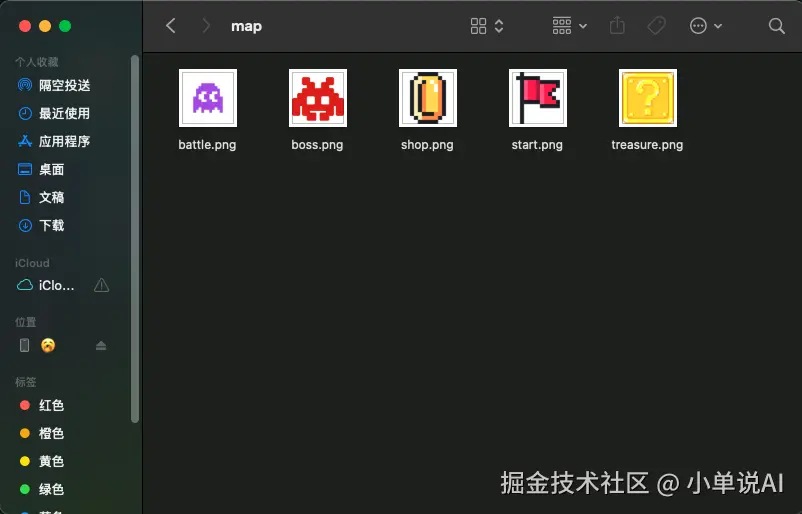Click the iCloud warning triangle icon
Image resolution: width=802 pixels, height=514 pixels.
pos(101,285)
